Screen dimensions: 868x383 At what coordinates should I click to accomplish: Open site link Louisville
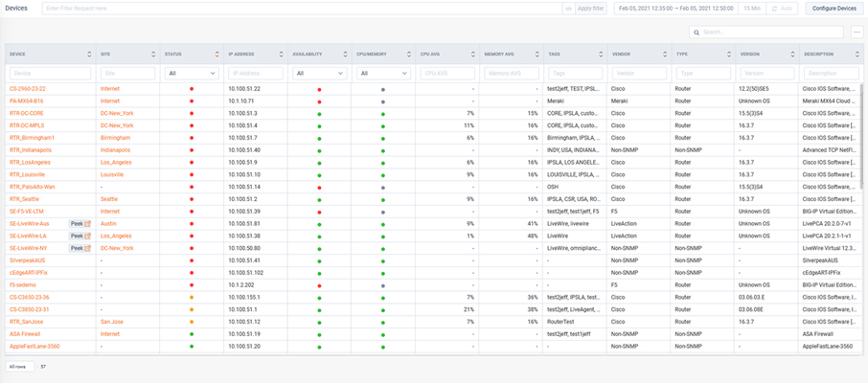coord(112,174)
